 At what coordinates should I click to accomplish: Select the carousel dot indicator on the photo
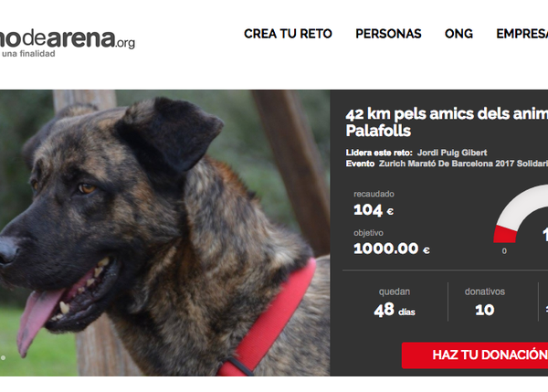pos(3,357)
